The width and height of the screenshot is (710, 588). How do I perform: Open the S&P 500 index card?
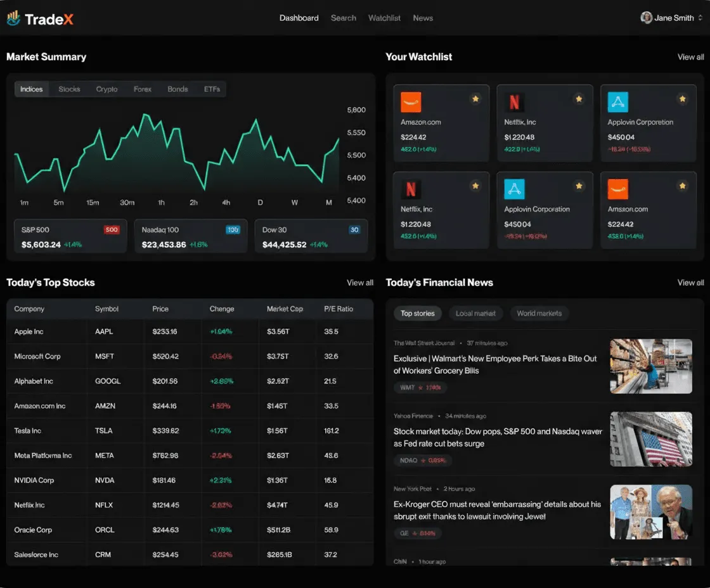70,236
